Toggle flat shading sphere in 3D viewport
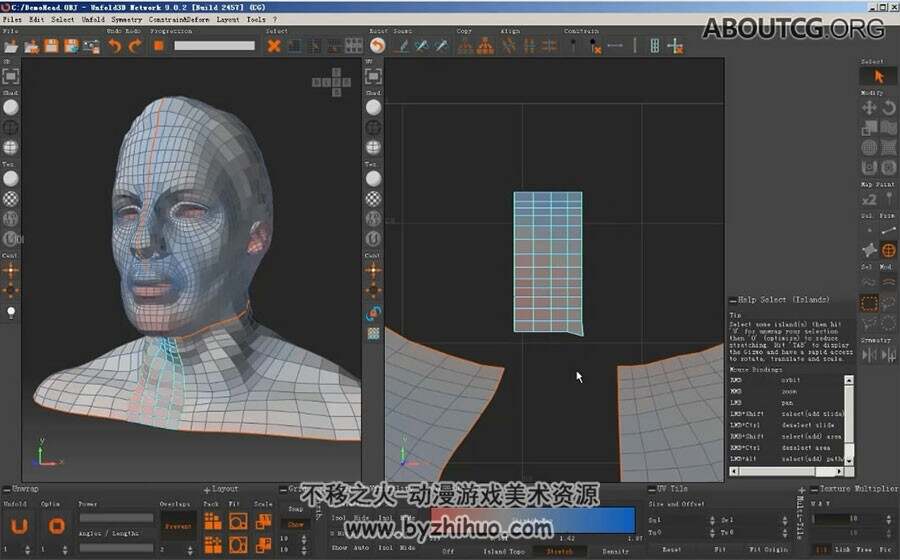This screenshot has height=560, width=900. click(x=10, y=107)
